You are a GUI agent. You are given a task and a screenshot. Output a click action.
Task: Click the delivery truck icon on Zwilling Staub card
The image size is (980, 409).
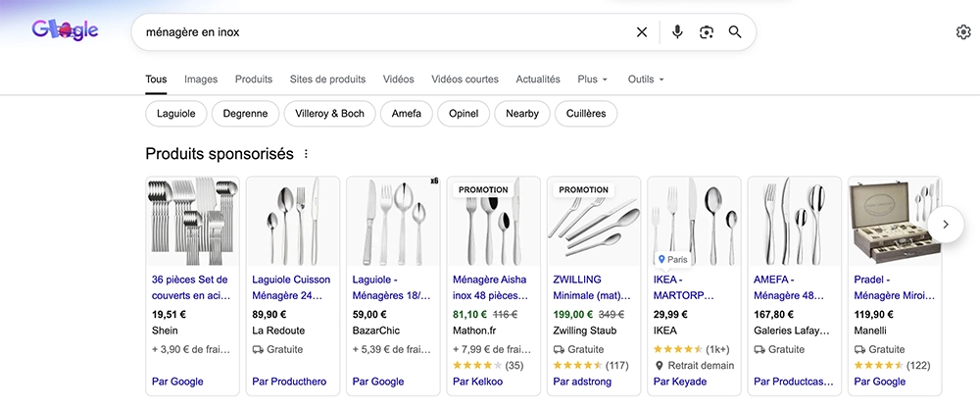coord(559,349)
